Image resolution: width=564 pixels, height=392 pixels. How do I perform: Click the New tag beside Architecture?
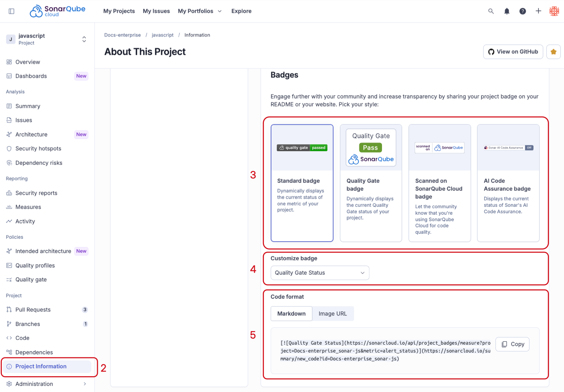point(81,135)
